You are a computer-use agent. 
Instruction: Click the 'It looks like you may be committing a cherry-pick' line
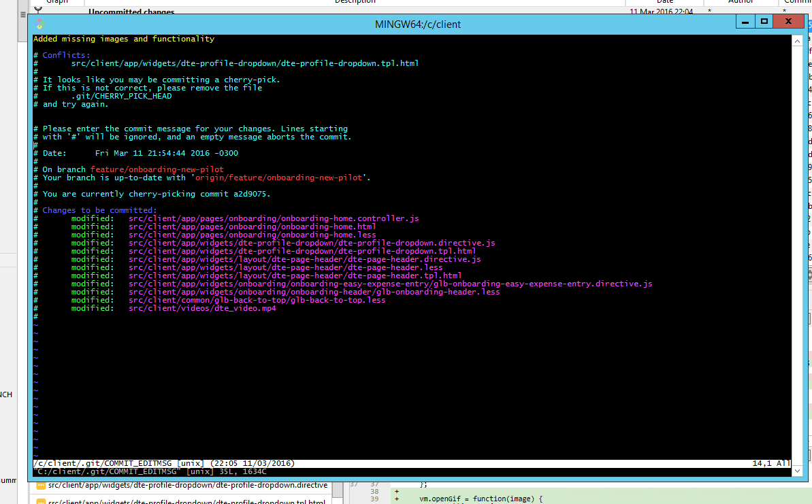(157, 80)
